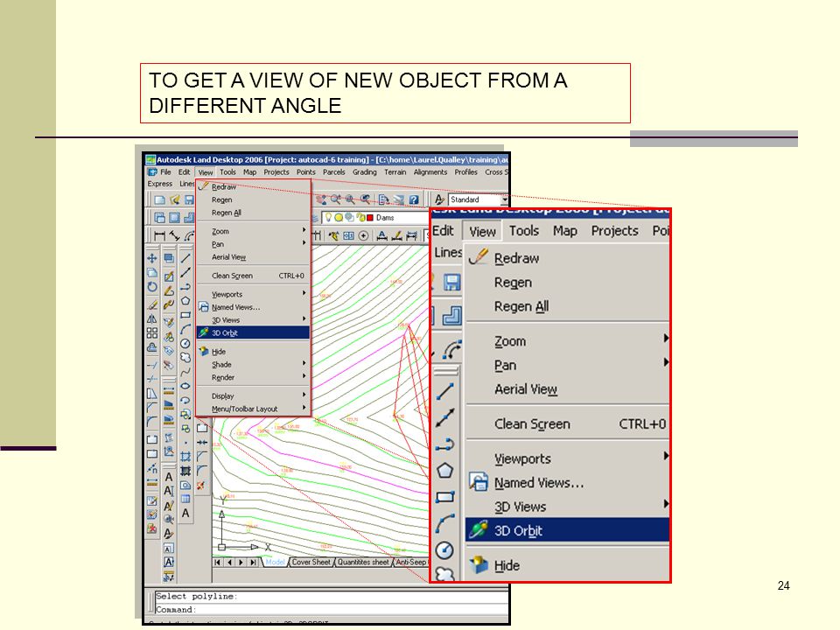840x630 pixels.
Task: Switch to the Quantities sheet layout tab
Action: tap(362, 562)
